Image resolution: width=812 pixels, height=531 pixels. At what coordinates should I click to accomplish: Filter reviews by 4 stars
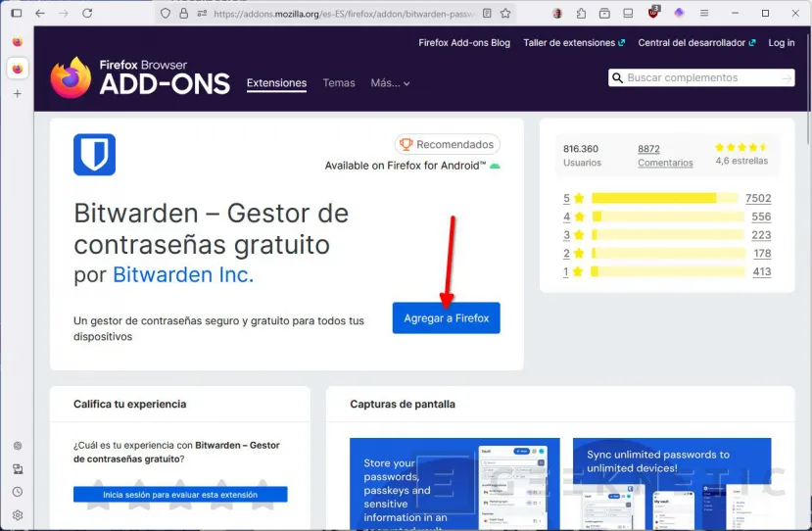click(573, 217)
